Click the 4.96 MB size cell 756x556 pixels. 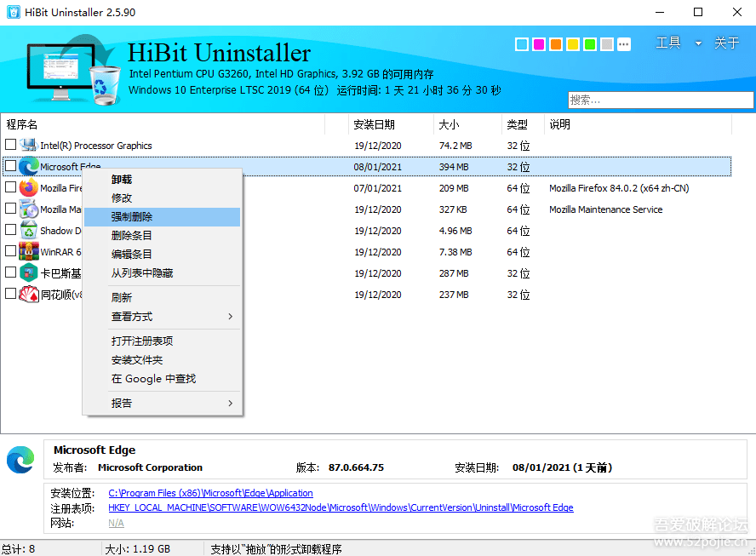[x=455, y=231]
